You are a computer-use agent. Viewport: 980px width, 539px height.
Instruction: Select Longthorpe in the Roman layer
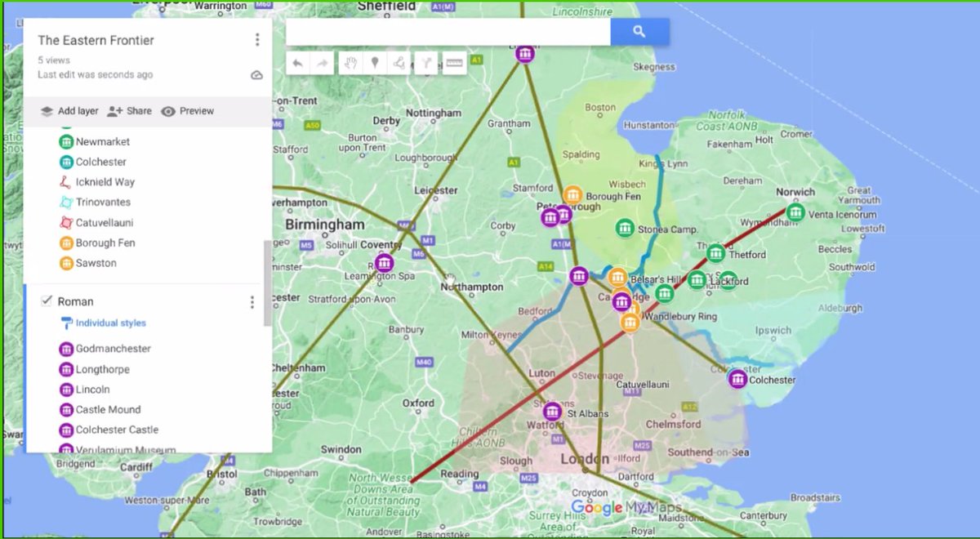tap(103, 369)
